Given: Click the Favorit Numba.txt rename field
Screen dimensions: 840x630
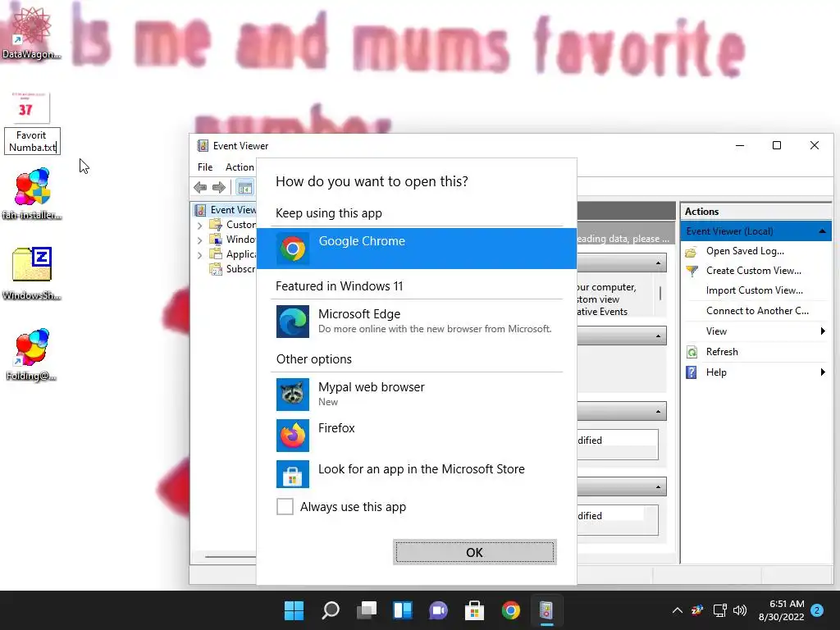Looking at the screenshot, I should pos(32,141).
